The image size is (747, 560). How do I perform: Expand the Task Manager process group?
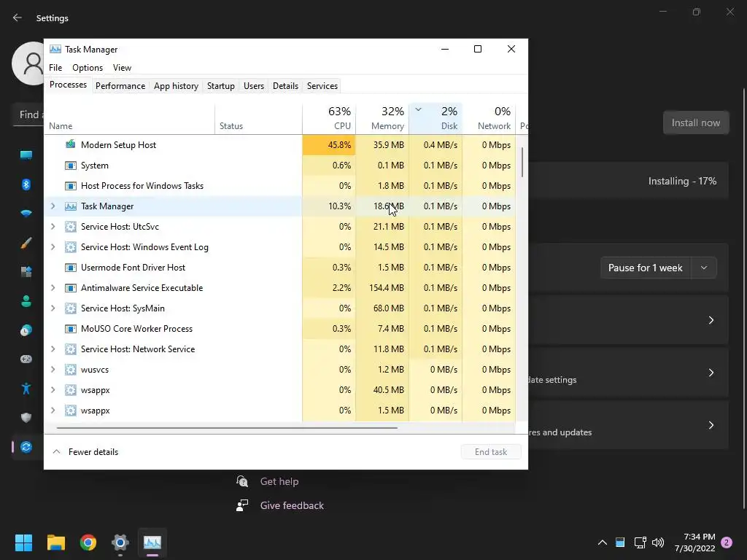[53, 206]
